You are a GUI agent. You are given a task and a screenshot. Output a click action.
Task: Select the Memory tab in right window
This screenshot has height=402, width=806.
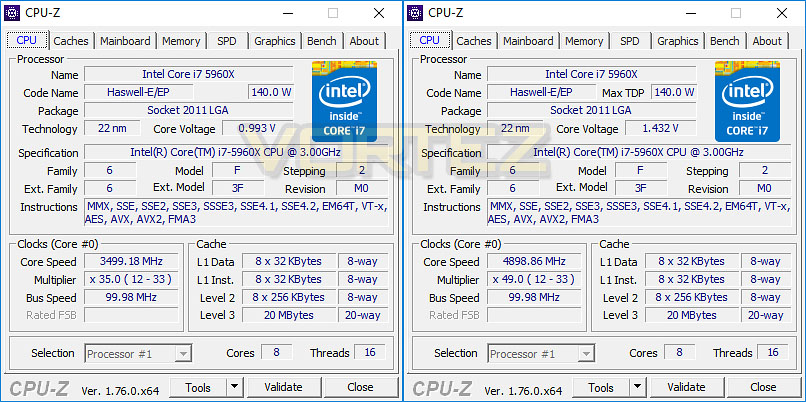point(584,41)
